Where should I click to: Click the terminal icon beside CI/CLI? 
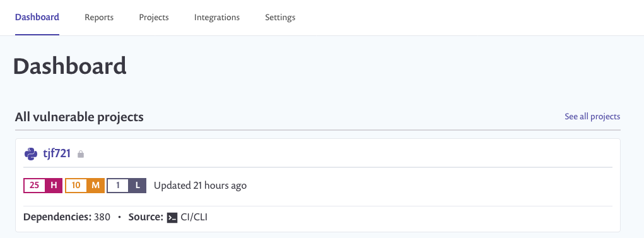(172, 217)
